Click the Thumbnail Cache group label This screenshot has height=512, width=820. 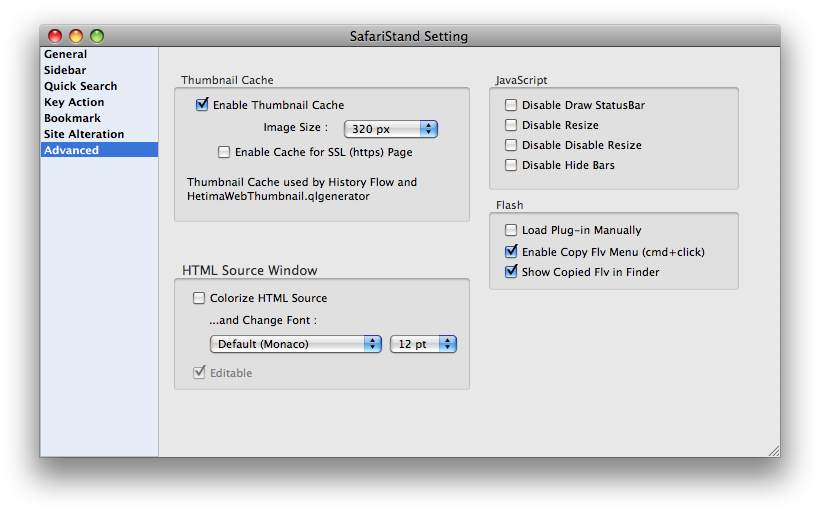(x=227, y=80)
